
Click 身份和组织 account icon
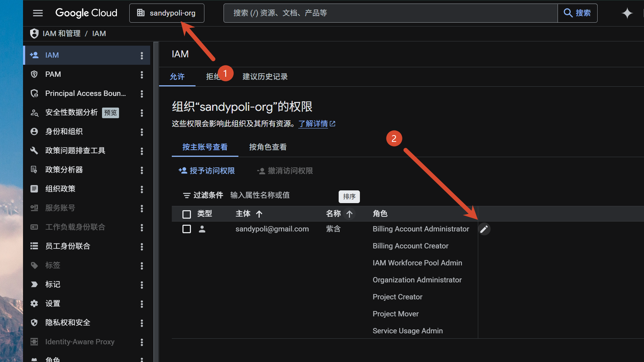coord(34,132)
